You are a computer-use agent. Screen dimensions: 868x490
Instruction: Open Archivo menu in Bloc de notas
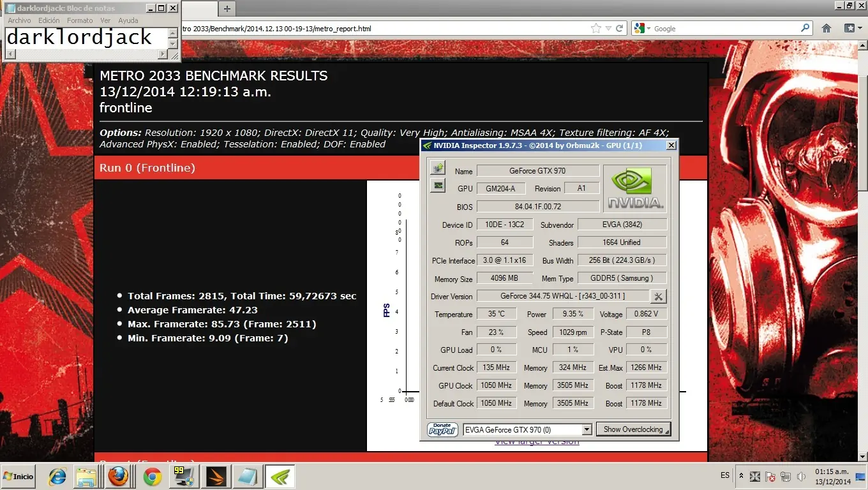point(19,20)
